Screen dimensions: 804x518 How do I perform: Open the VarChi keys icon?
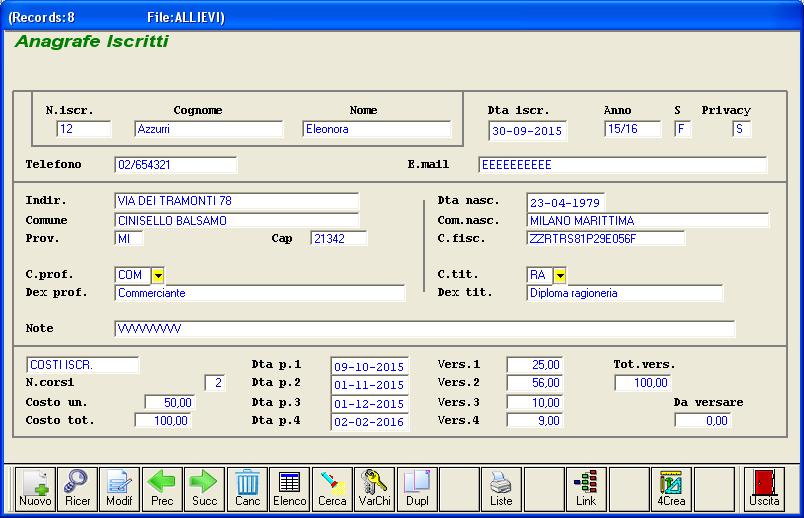[374, 489]
